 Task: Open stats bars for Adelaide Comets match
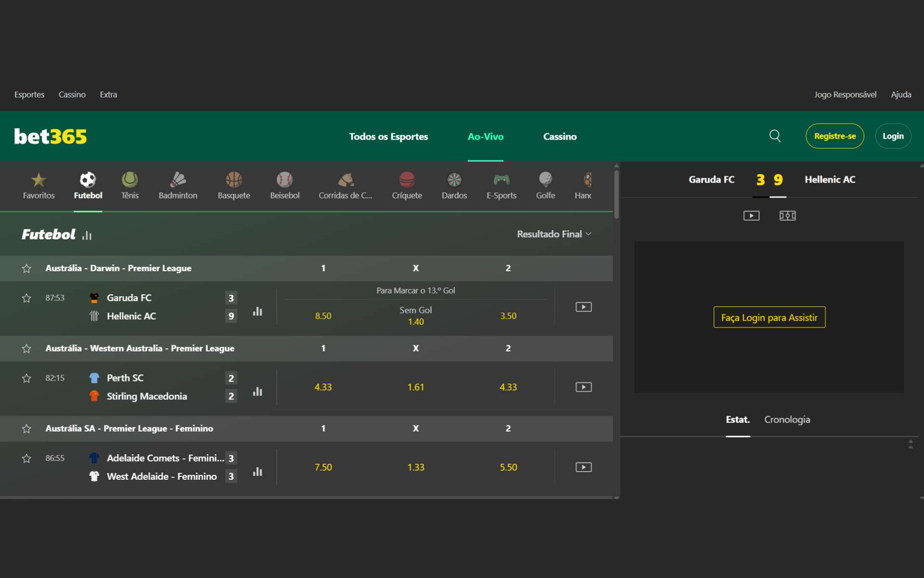tap(257, 472)
